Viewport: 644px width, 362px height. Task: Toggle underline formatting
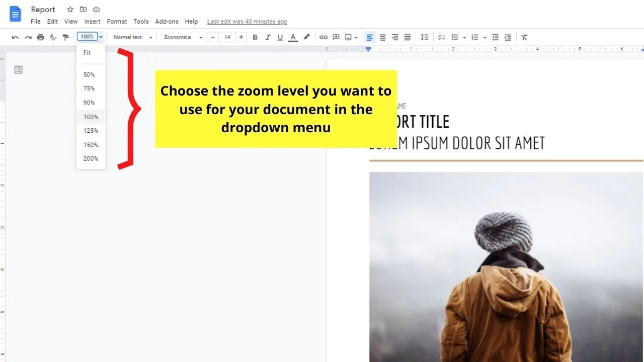(x=280, y=37)
